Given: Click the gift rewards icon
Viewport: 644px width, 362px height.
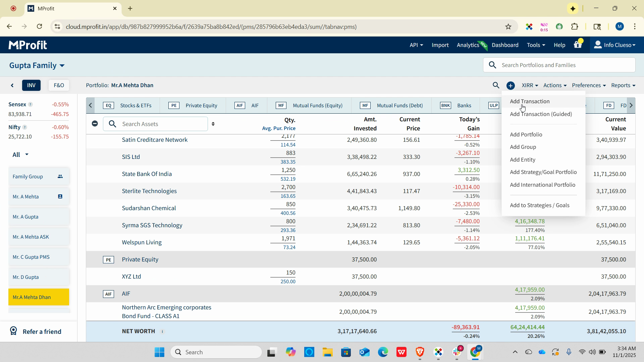Looking at the screenshot, I should (x=578, y=45).
